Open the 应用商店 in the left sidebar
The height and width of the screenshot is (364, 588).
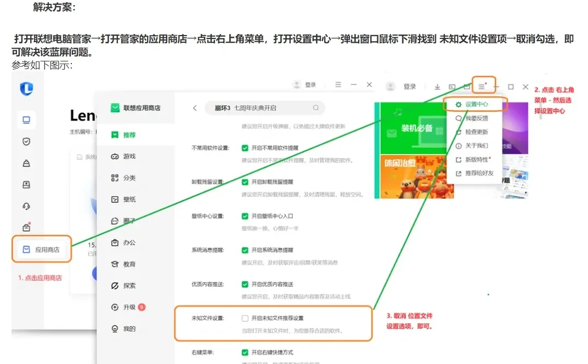pos(41,248)
